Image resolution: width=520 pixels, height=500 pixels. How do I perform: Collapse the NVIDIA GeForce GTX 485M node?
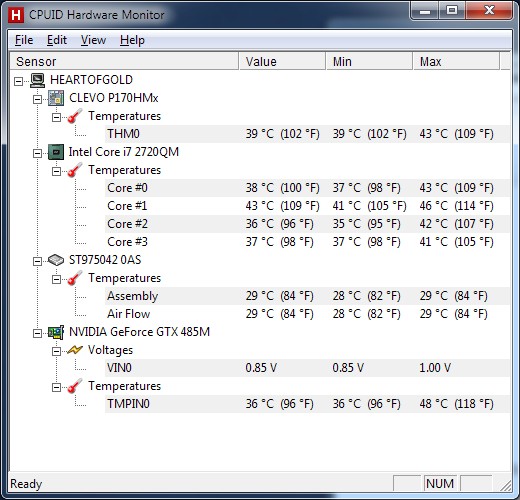[x=37, y=333]
